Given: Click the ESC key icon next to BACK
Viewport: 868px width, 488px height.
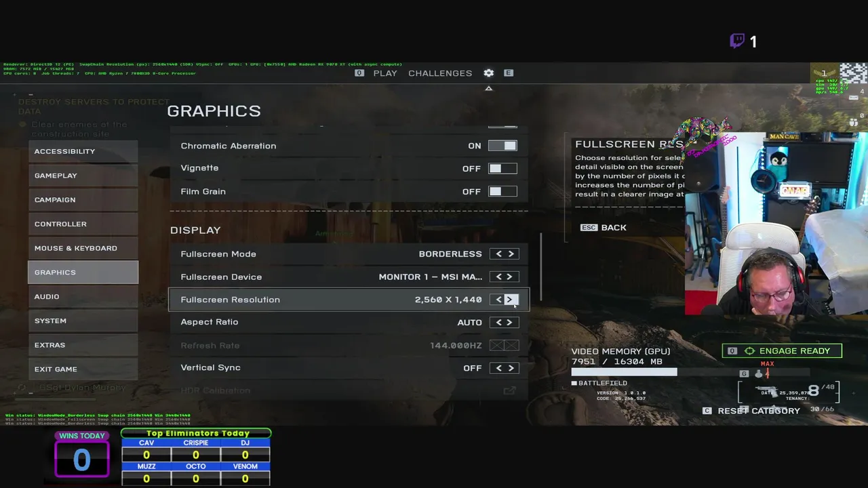Looking at the screenshot, I should 589,228.
